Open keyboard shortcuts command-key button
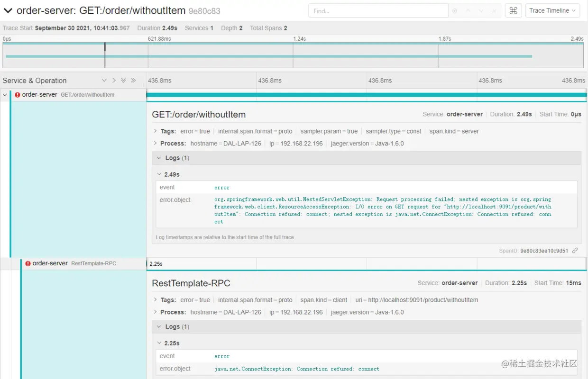The height and width of the screenshot is (379, 588). coord(513,11)
